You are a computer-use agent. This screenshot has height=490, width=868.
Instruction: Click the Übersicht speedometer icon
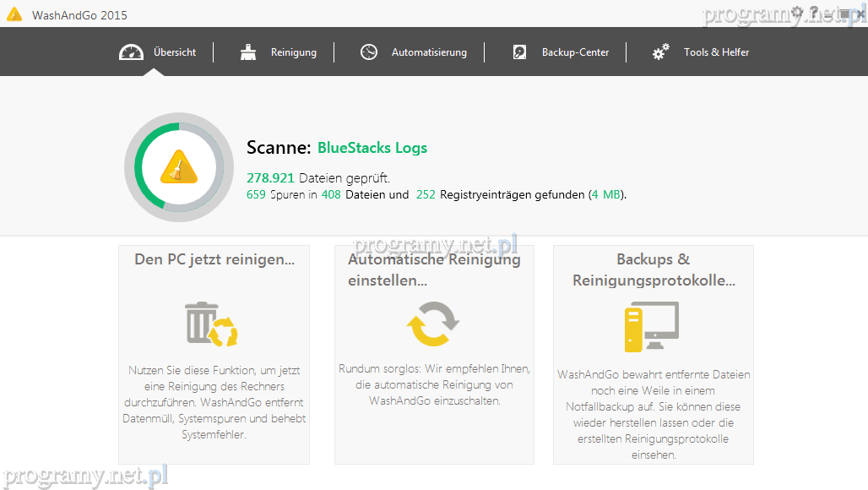click(132, 52)
